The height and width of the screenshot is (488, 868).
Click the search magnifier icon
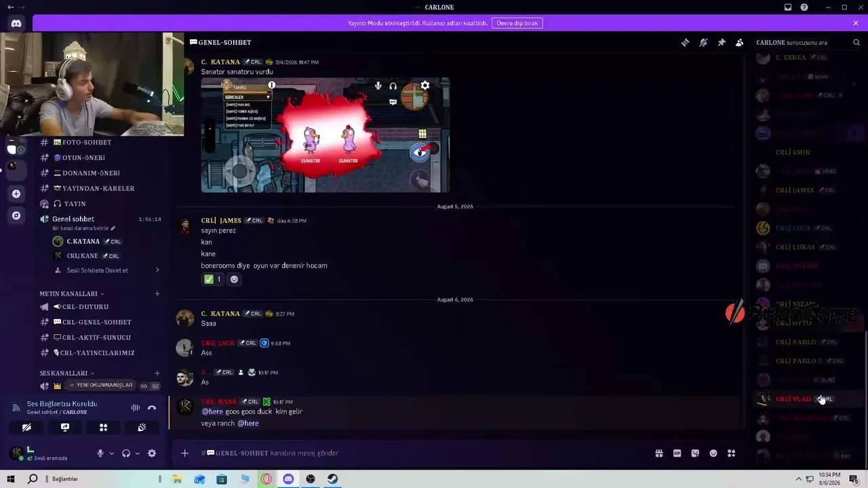(x=856, y=42)
